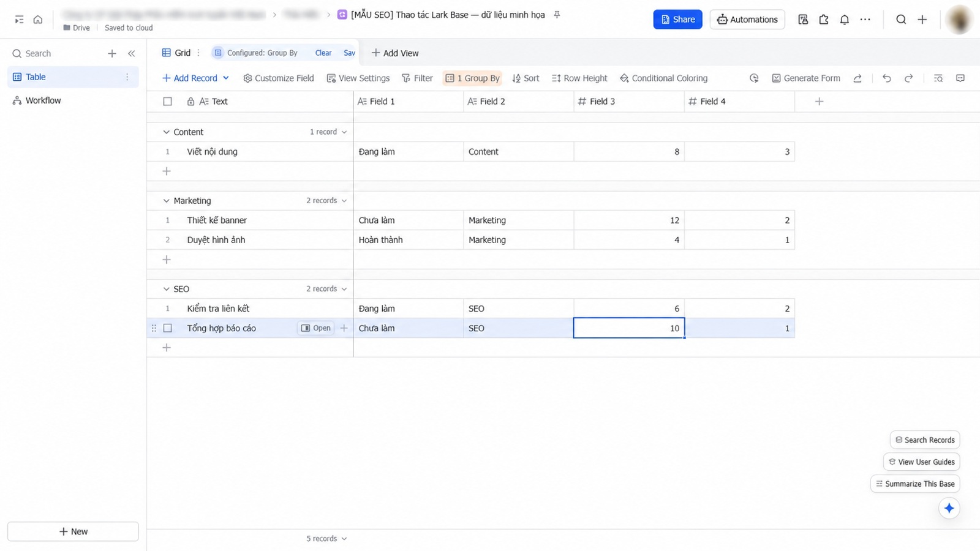Open the Marketing 2 records dropdown
The image size is (980, 551).
(326, 201)
